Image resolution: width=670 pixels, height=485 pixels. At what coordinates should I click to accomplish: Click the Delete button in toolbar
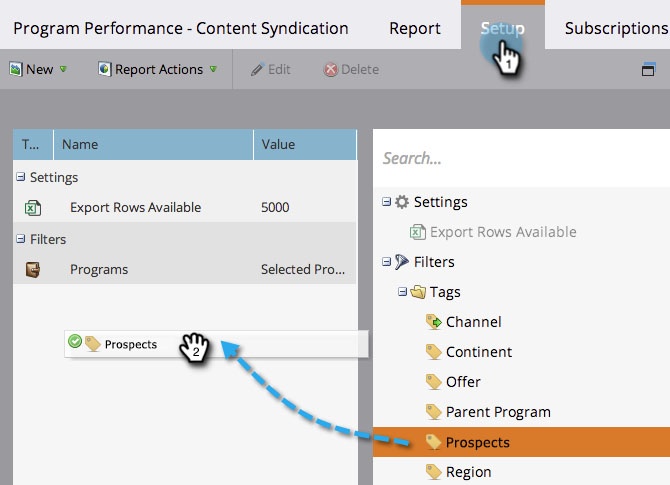click(x=351, y=70)
